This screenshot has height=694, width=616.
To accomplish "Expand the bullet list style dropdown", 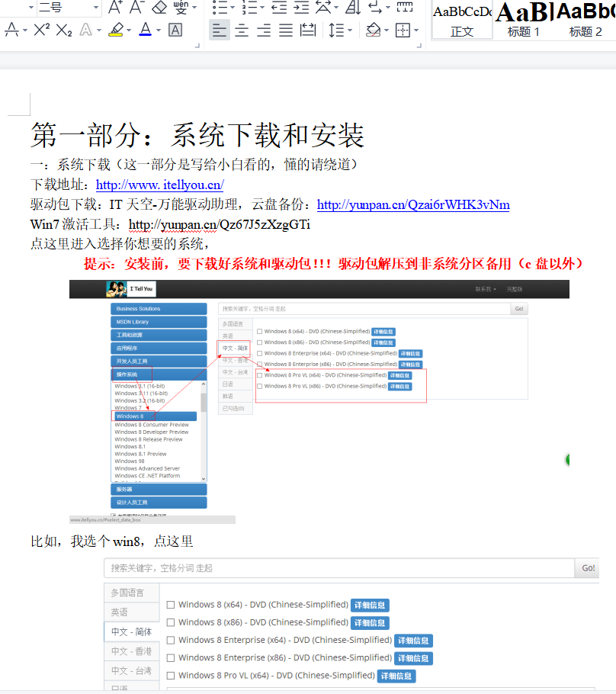I will click(x=233, y=7).
